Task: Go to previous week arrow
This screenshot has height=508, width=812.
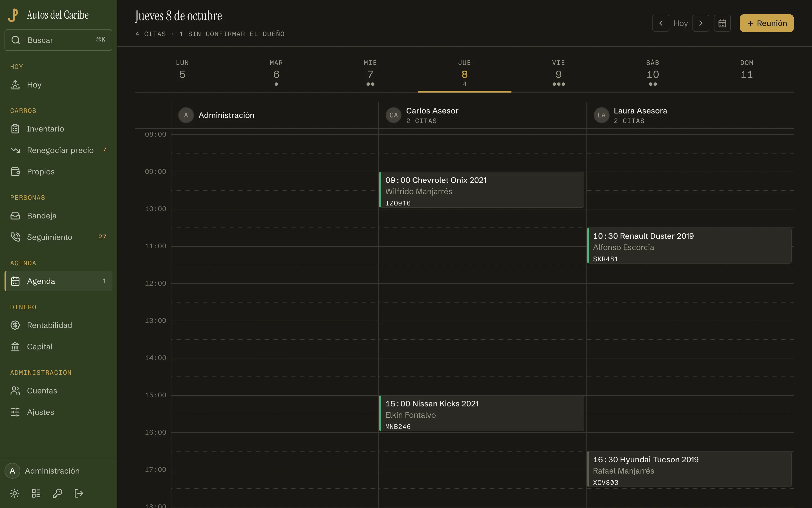Action: [x=660, y=23]
